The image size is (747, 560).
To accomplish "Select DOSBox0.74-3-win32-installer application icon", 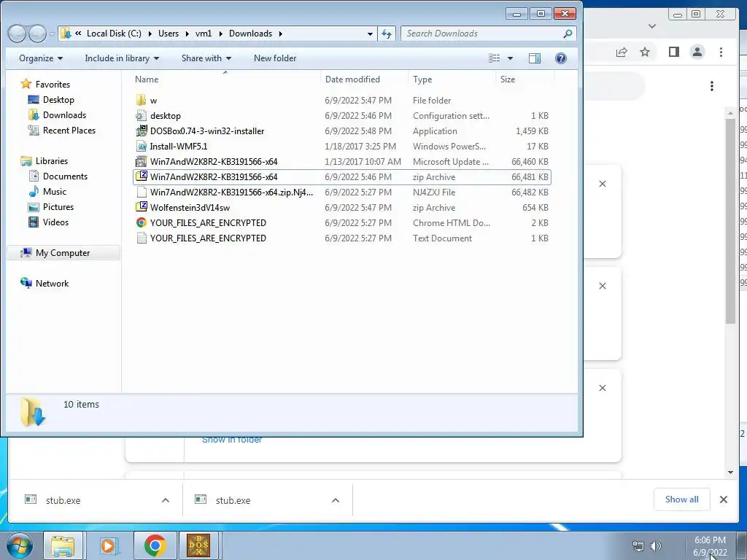I will pyautogui.click(x=141, y=131).
